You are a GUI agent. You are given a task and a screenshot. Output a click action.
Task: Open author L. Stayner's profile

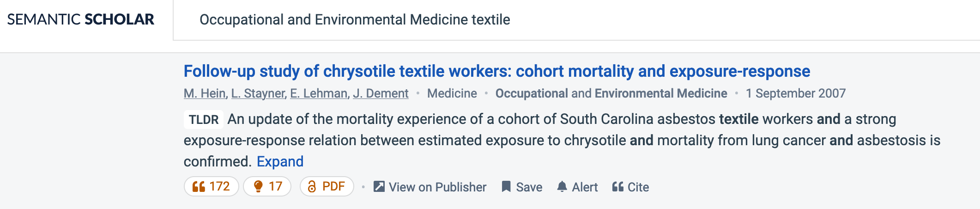tap(258, 93)
